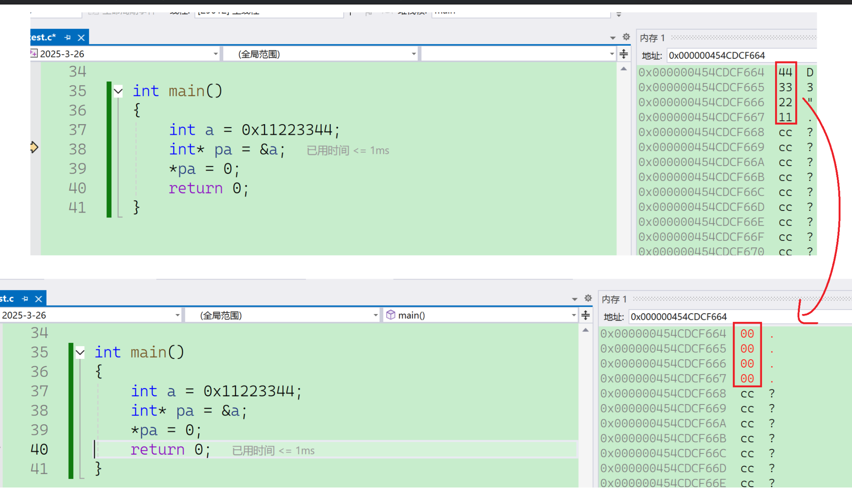Open top editor settings gear
This screenshot has height=504, width=852.
(x=626, y=37)
